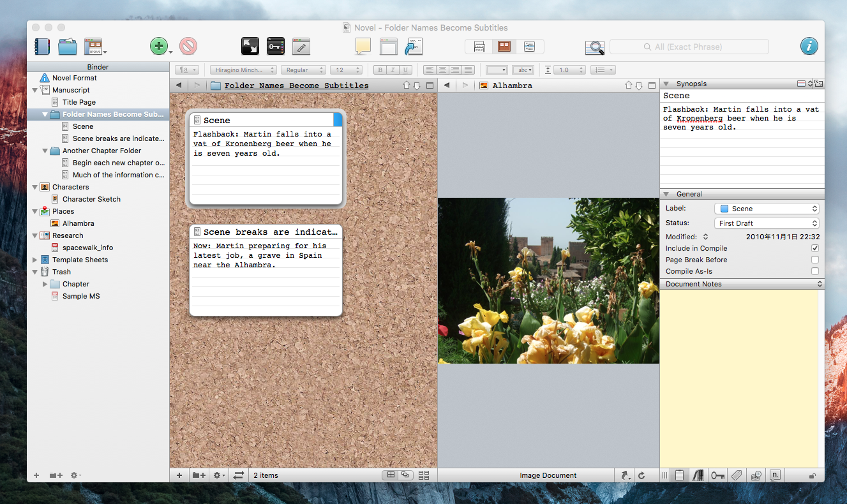Viewport: 847px width, 504px height.
Task: Click the text color swatch in format bar
Action: (496, 70)
